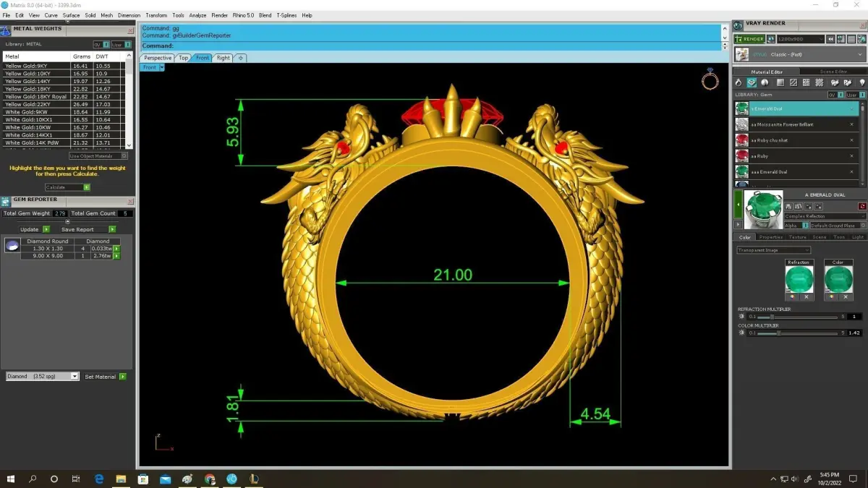Open the Default Ground Plane selector
The width and height of the screenshot is (868, 488).
838,226
